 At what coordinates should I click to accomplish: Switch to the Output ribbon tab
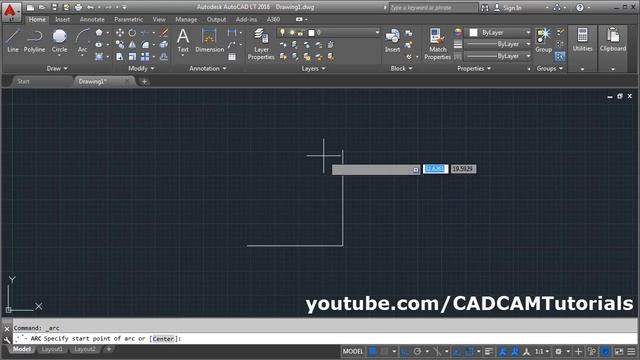216,19
